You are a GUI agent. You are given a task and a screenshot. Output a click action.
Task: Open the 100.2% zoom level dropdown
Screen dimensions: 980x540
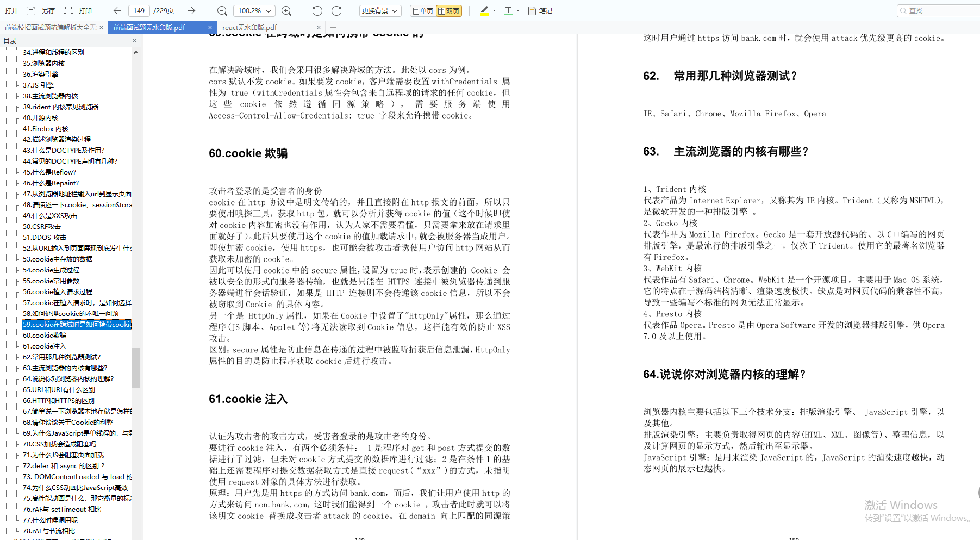pos(254,10)
